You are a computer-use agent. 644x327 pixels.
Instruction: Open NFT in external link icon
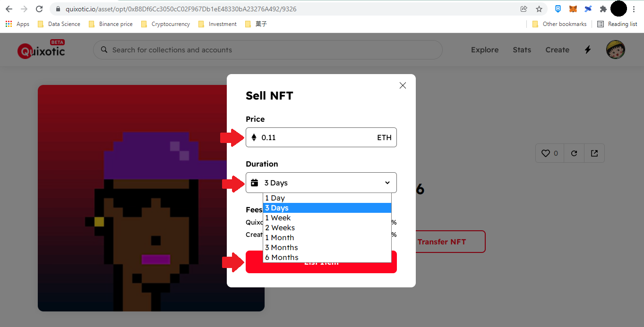point(594,153)
